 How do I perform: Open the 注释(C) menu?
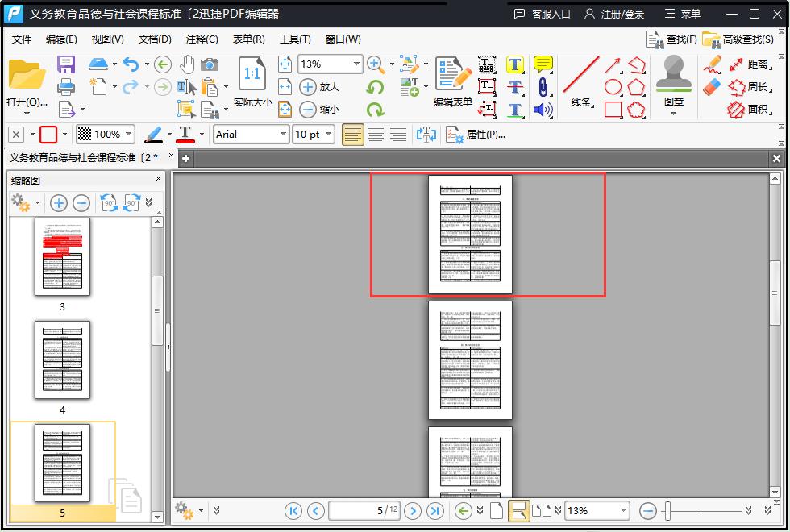202,39
